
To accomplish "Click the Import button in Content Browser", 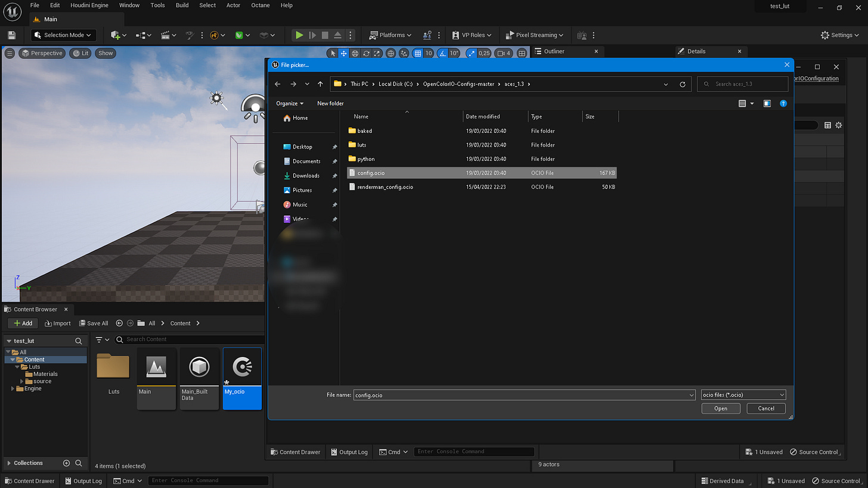I will point(58,323).
